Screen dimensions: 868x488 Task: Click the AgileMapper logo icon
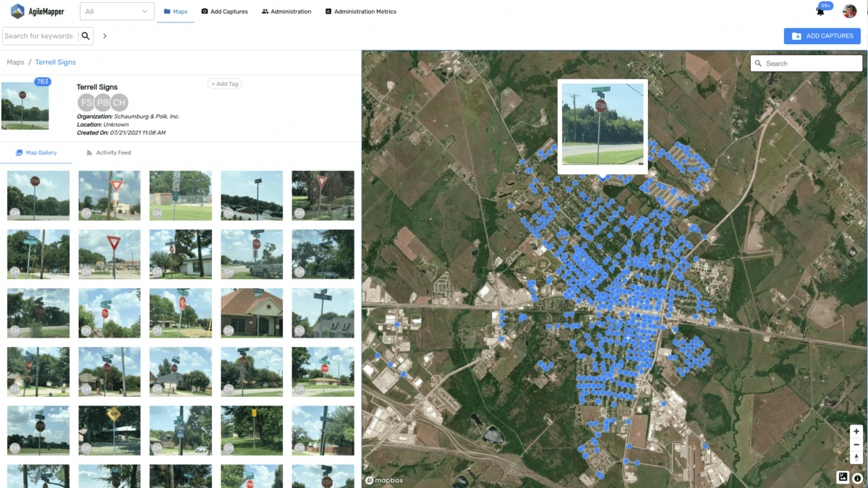(17, 12)
